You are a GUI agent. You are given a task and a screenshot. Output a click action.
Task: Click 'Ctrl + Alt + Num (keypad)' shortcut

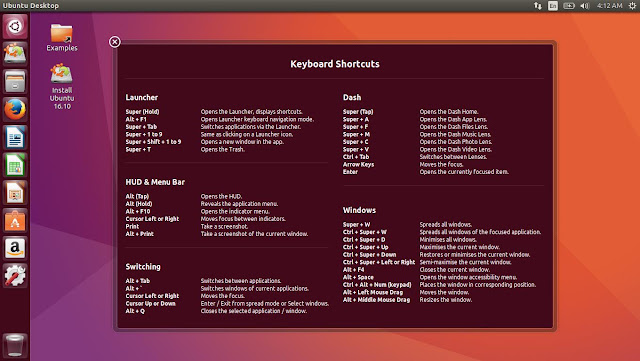(377, 285)
